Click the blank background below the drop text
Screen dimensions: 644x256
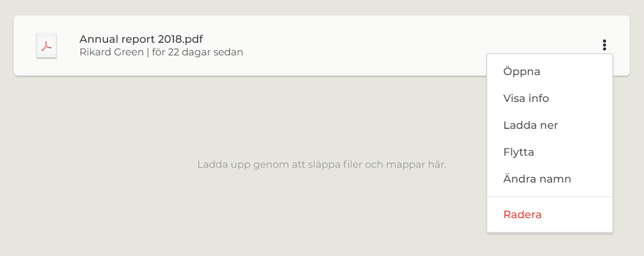[274, 219]
